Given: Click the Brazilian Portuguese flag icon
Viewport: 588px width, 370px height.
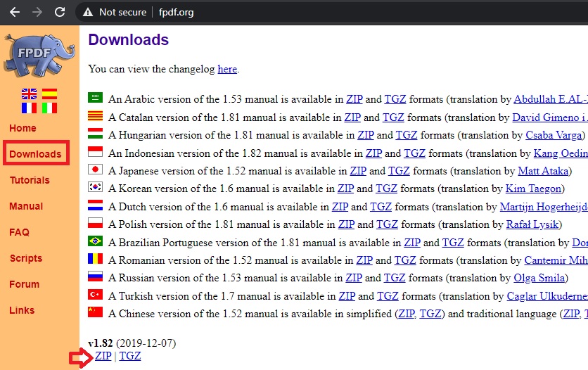Looking at the screenshot, I should click(95, 241).
